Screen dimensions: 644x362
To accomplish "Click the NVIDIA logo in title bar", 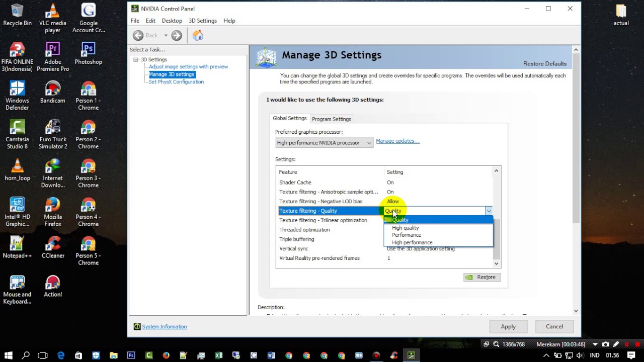I will coord(134,9).
